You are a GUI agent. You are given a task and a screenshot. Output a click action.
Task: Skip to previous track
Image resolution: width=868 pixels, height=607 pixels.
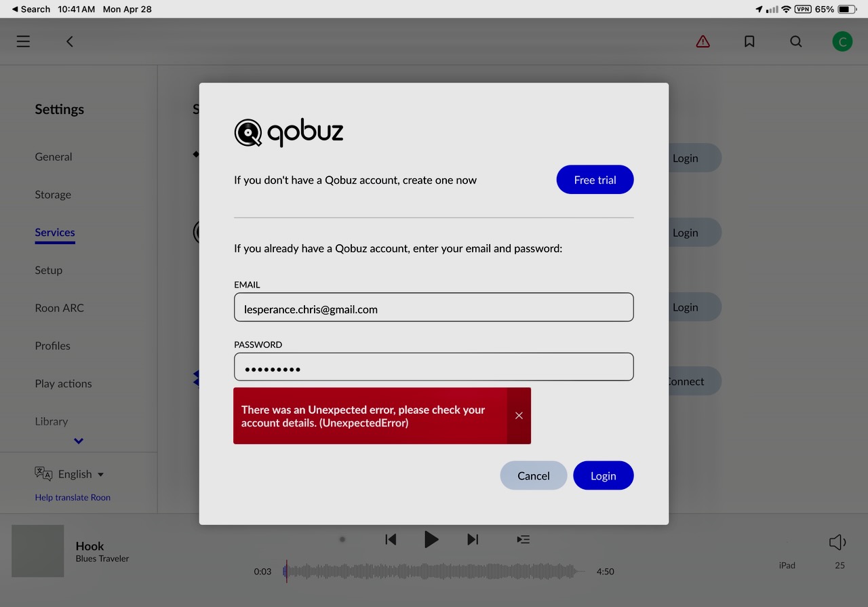pos(391,539)
